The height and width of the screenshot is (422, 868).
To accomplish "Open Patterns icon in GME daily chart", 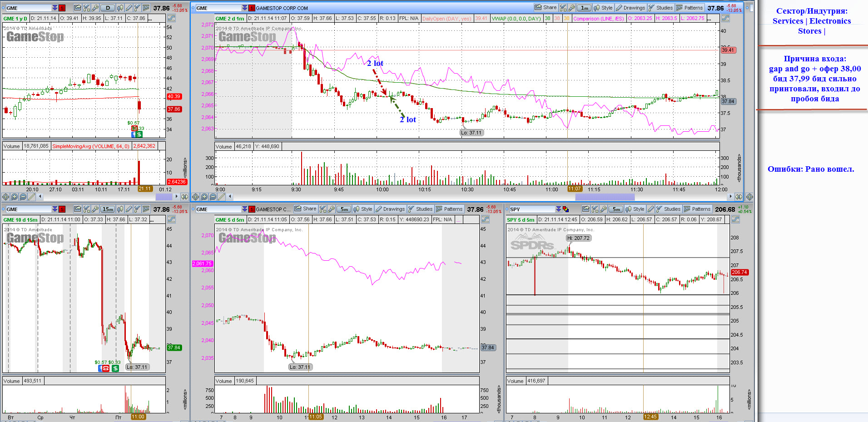I will (146, 8).
